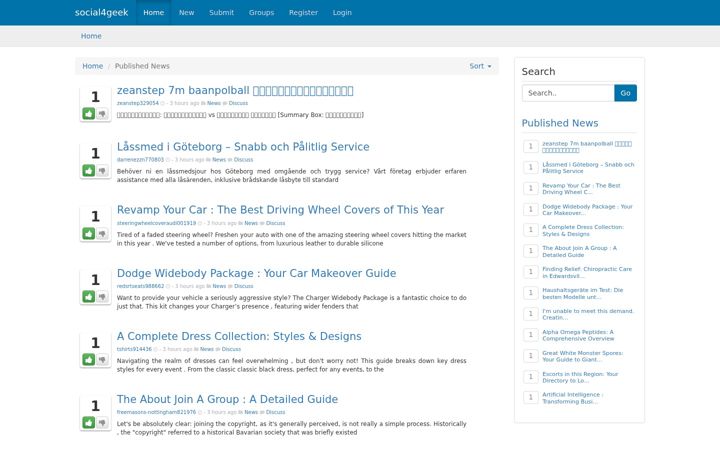Open the zeanstep 7m baanpolball headline
Screen dimensions: 720x450
tap(235, 90)
